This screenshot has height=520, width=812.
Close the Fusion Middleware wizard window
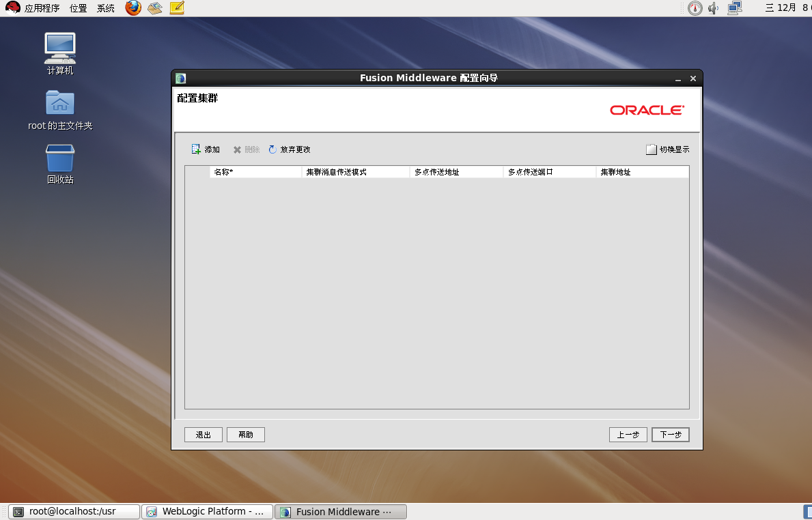pos(693,78)
